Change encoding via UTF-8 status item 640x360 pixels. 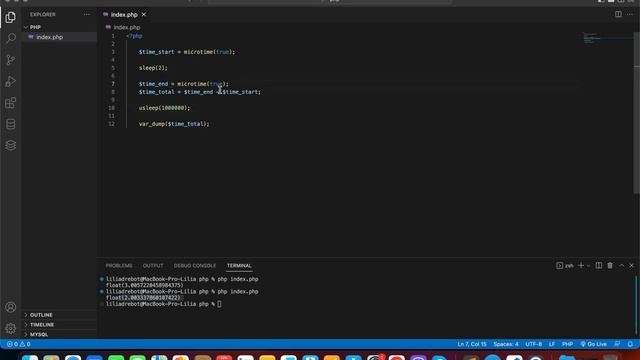(x=533, y=344)
